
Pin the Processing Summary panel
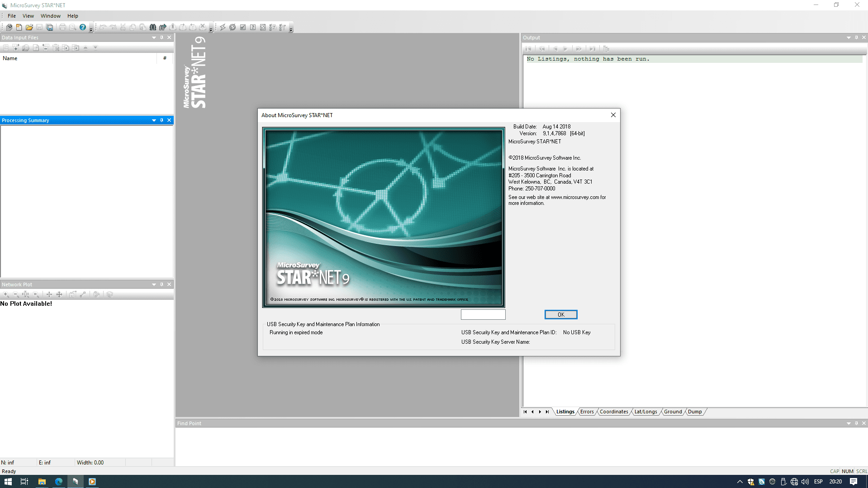pos(161,120)
